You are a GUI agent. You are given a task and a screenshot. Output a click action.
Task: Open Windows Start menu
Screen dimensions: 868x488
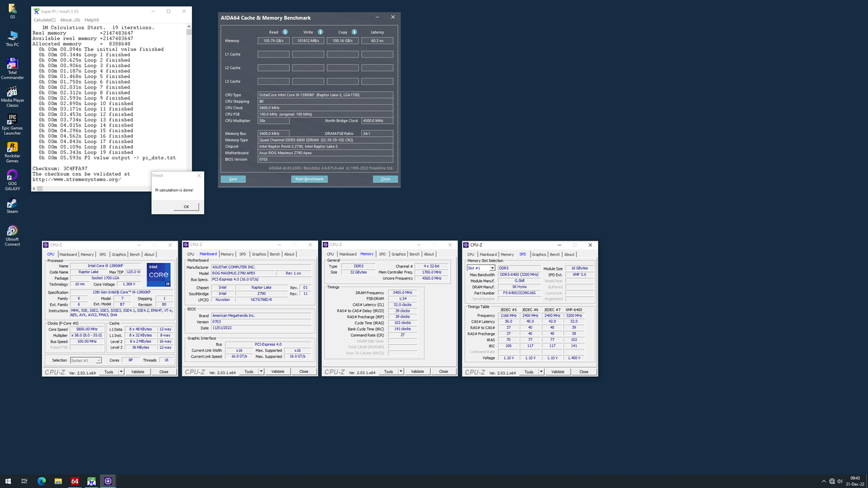(x=8, y=481)
